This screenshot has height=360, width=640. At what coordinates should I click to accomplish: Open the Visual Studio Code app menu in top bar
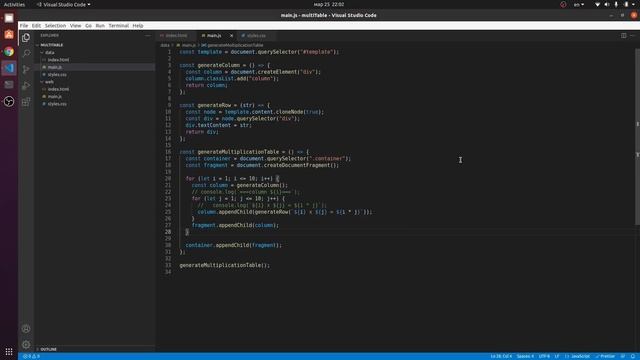click(x=64, y=4)
